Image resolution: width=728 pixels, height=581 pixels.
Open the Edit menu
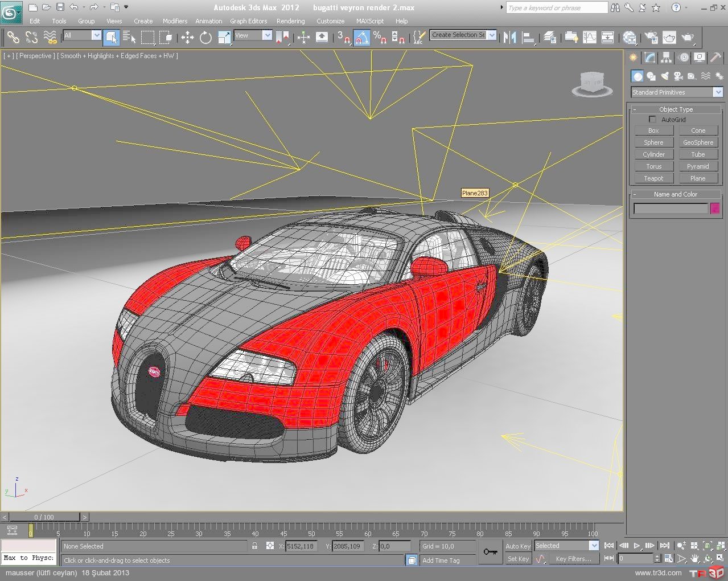click(35, 21)
